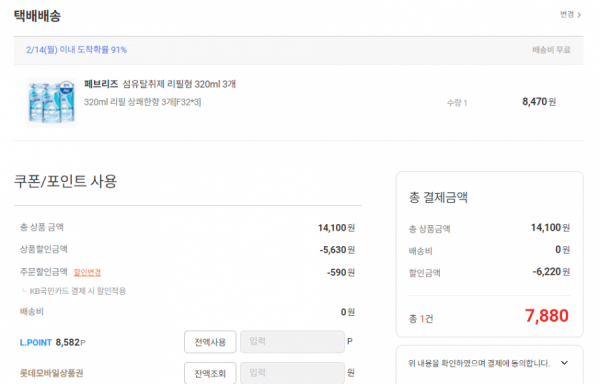Click the 320ml 리필 상쾌한향 option text
The width and height of the screenshot is (600, 384).
click(x=142, y=102)
